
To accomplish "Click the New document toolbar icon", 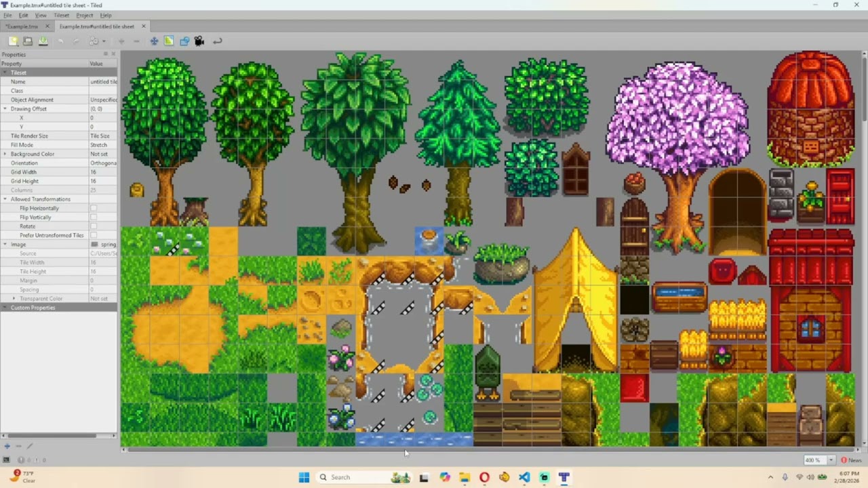I will 13,41.
